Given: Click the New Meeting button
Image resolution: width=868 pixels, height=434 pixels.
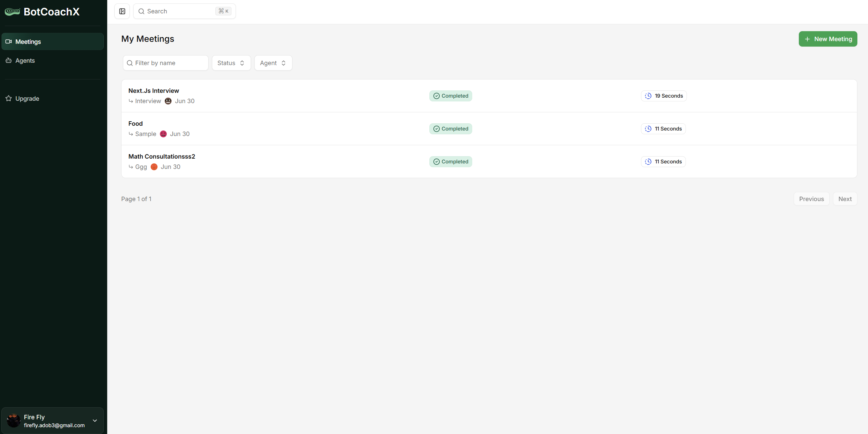Looking at the screenshot, I should pyautogui.click(x=828, y=39).
